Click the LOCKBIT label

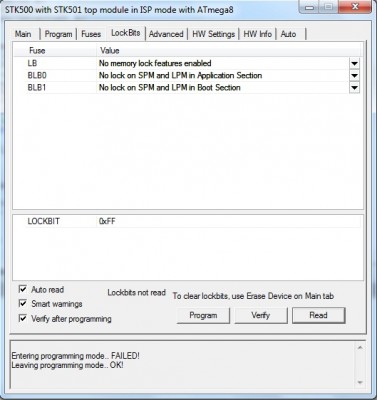(x=44, y=221)
